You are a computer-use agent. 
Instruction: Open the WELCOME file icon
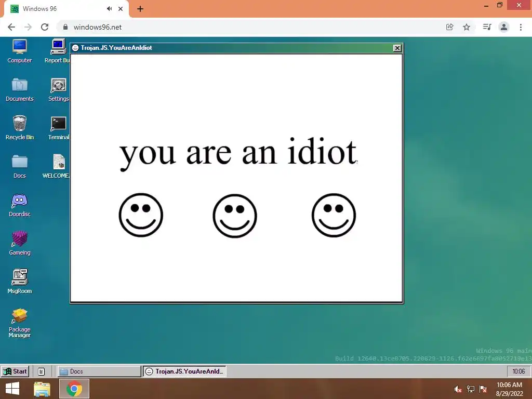click(x=57, y=166)
